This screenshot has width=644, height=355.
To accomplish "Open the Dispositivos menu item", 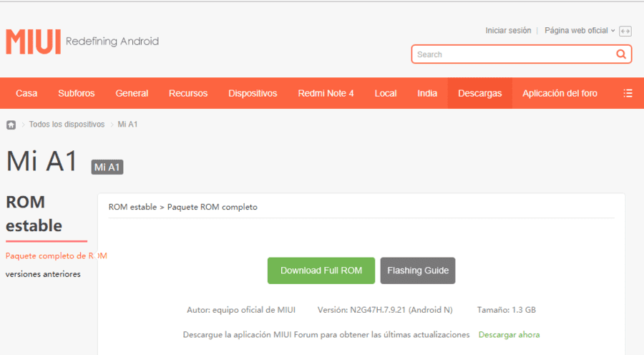I will 253,93.
